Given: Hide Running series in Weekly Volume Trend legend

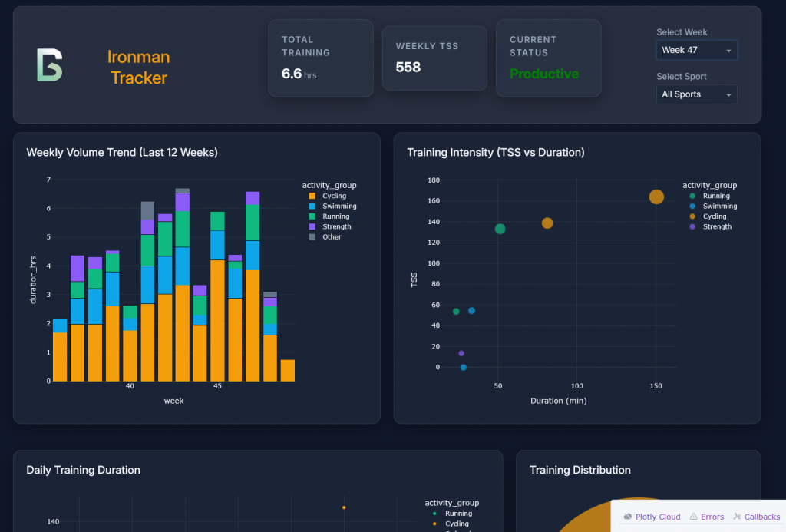Looking at the screenshot, I should [x=337, y=216].
